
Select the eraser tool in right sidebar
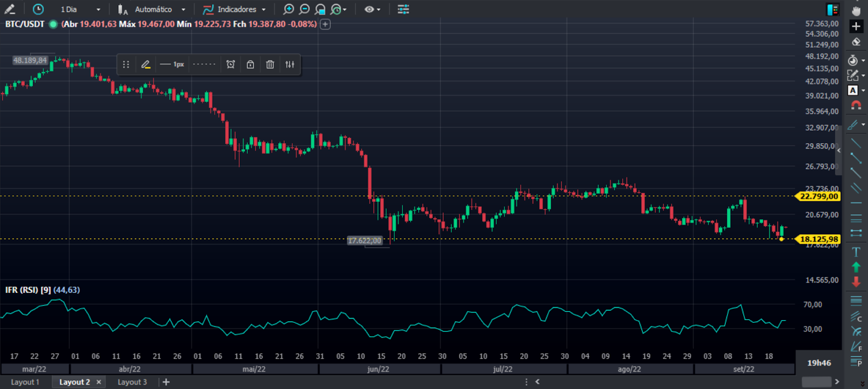tap(856, 42)
